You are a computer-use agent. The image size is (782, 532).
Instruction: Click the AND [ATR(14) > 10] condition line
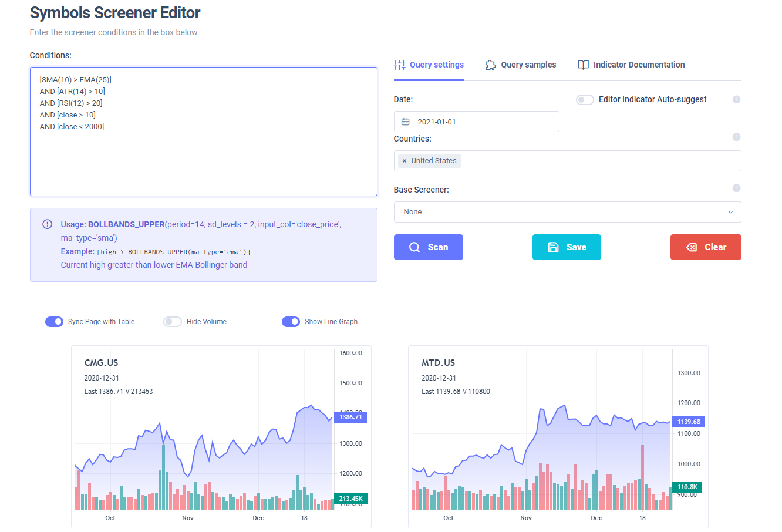click(72, 91)
